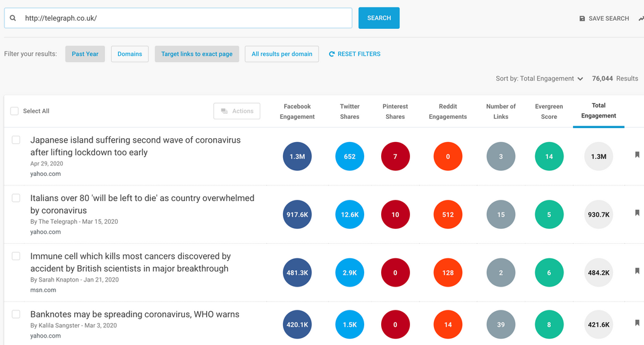Click the Reset Filters refresh icon
Image resolution: width=644 pixels, height=345 pixels.
[332, 54]
